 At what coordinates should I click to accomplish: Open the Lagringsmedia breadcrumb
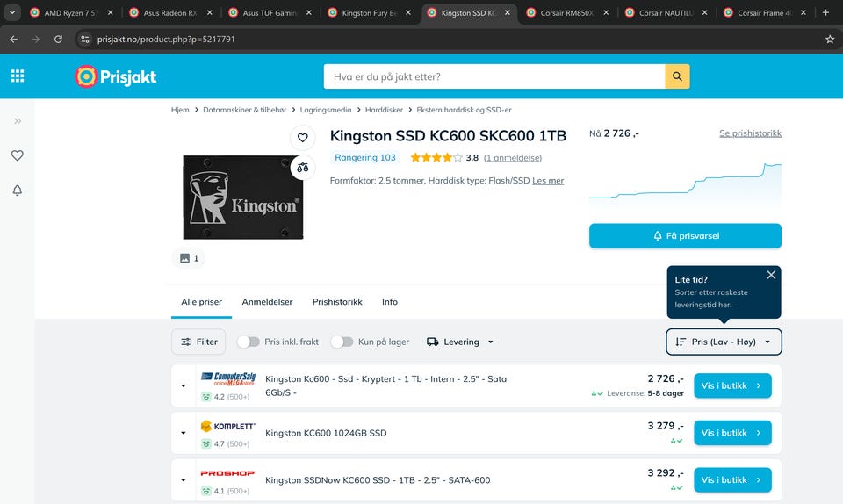tap(325, 110)
